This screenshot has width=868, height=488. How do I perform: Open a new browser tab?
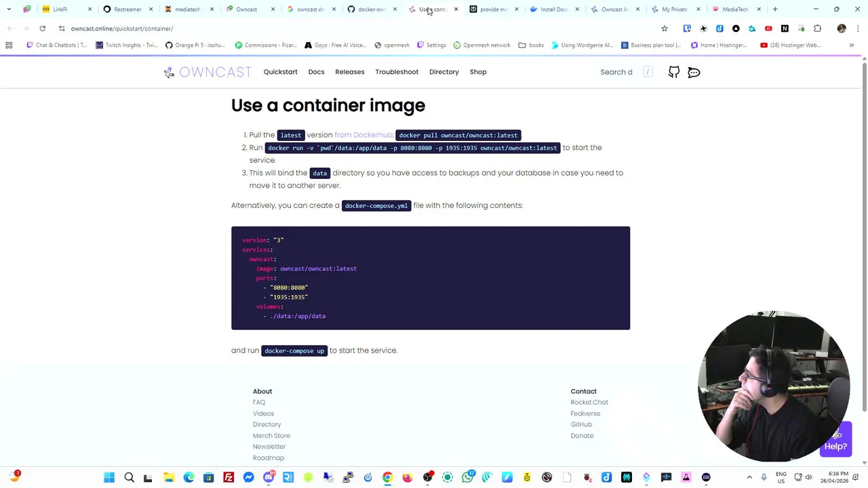point(775,9)
